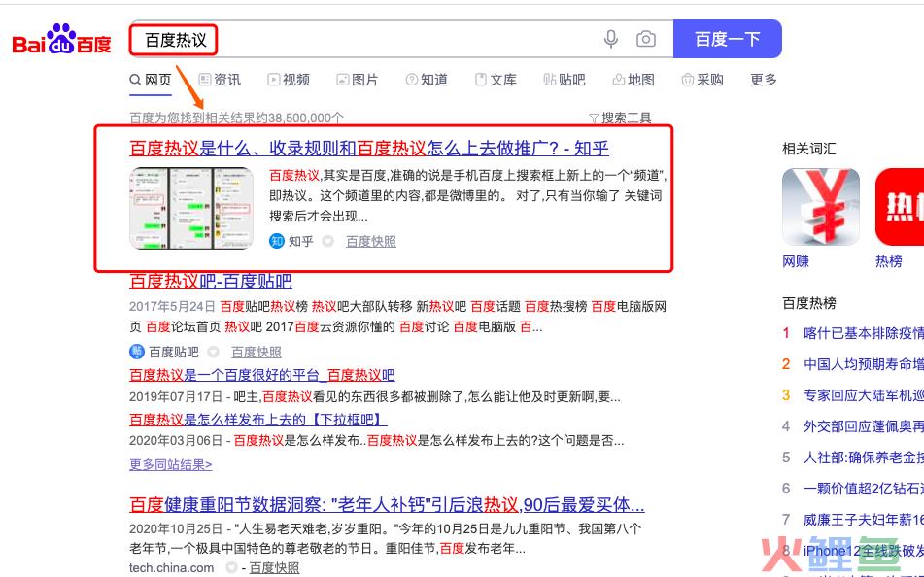Open the Zhihu result titled 百度热议是什么
Screen dimensions: 924x577
pos(369,148)
